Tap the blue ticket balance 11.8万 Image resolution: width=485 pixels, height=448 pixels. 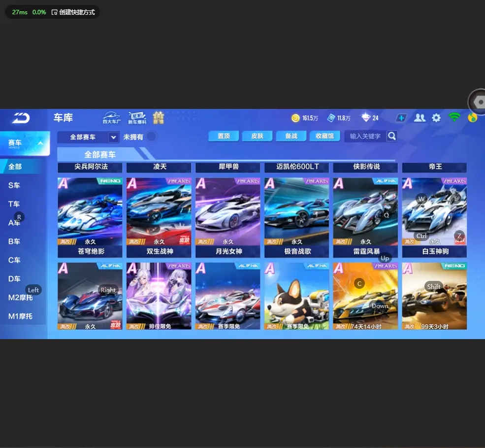pos(339,118)
